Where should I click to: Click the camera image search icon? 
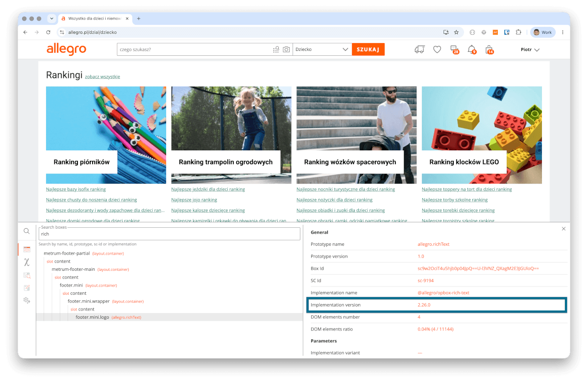click(x=287, y=49)
